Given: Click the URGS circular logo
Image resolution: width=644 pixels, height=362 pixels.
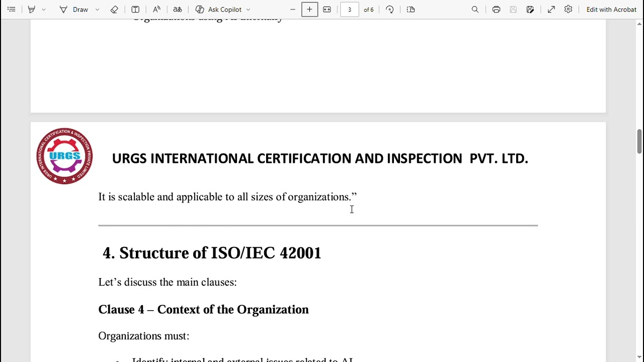Looking at the screenshot, I should click(64, 156).
